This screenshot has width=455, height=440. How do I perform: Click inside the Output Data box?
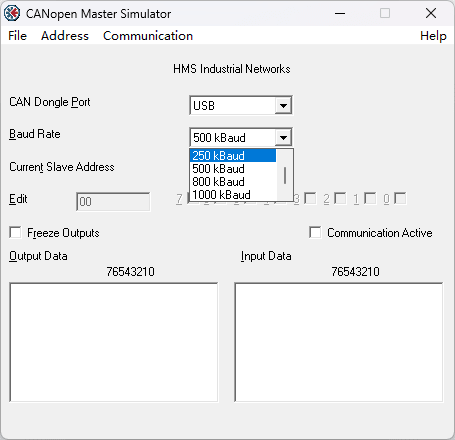[x=114, y=342]
